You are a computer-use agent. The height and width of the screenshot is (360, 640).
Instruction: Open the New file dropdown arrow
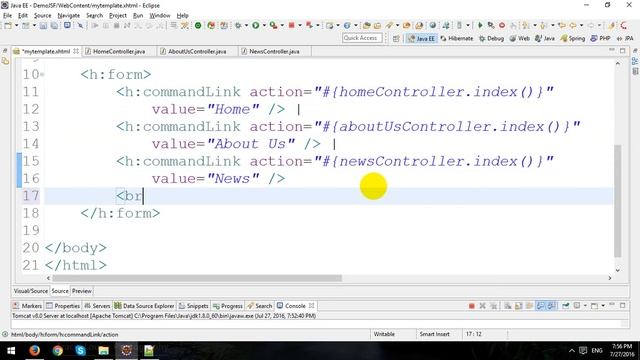click(16, 25)
